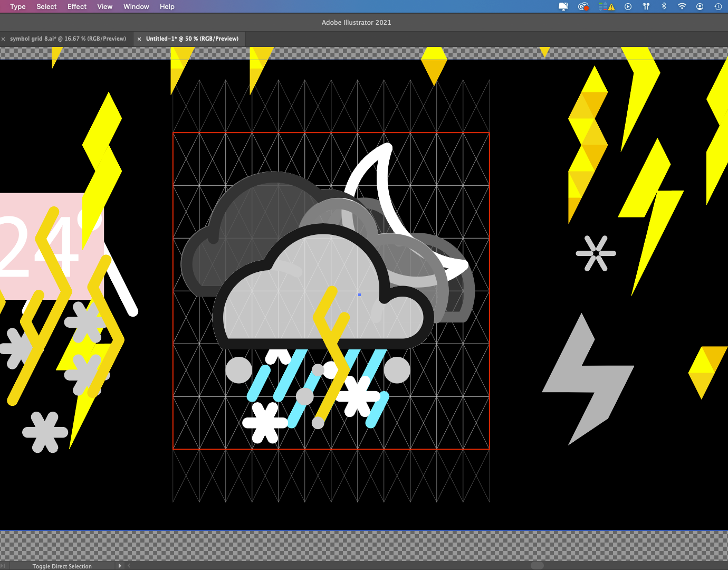Click the play circle menu bar icon
Screen dimensions: 728x570
(628, 6)
